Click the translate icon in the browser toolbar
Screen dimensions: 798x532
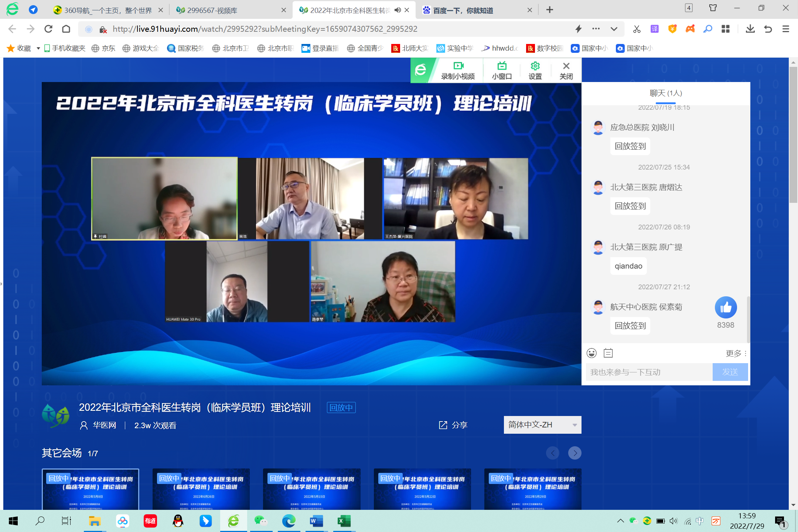pos(654,29)
